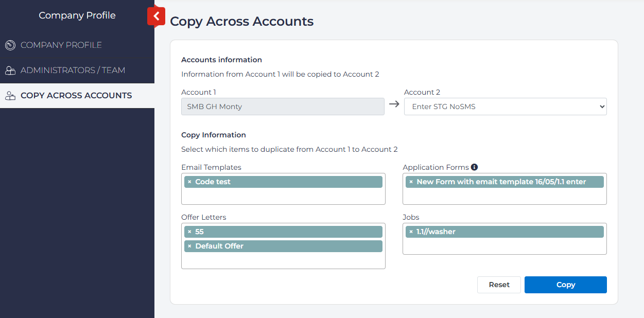Screen dimensions: 644x318
Task: Select the Administrators/Team sidebar icon
Action: (10, 70)
